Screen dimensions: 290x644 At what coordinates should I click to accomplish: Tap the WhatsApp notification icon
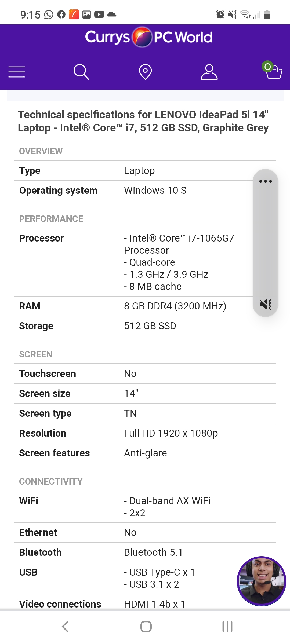(x=49, y=14)
